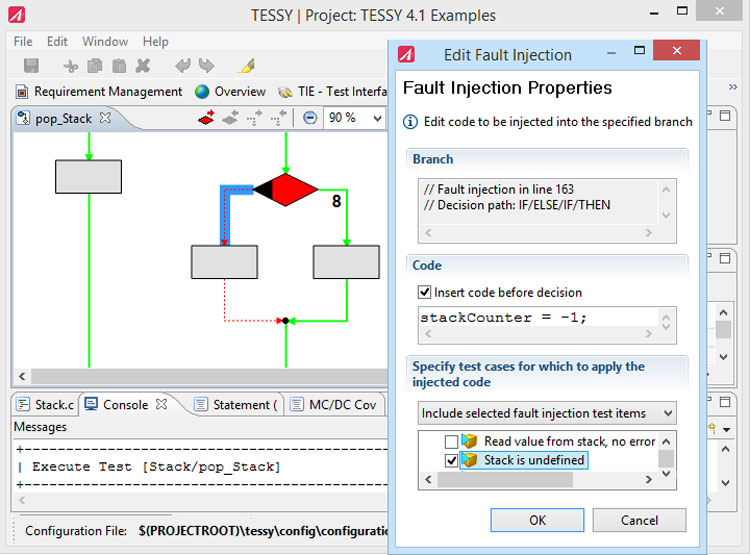The image size is (750, 555).
Task: Click the info icon beside 'Edit code to be injected'
Action: pyautogui.click(x=410, y=122)
